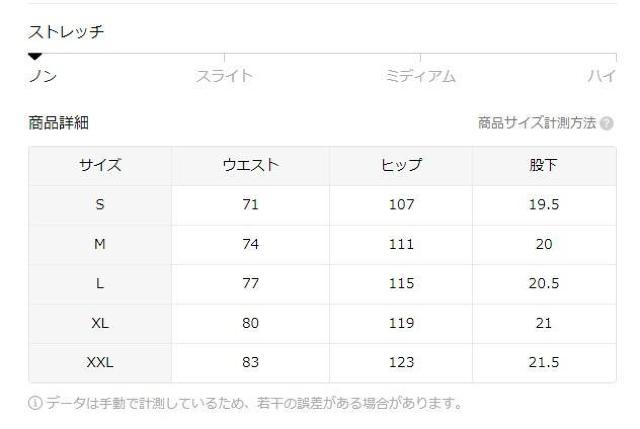Screen dimensions: 640x429
Task: Select the XL size row label
Action: tap(100, 323)
